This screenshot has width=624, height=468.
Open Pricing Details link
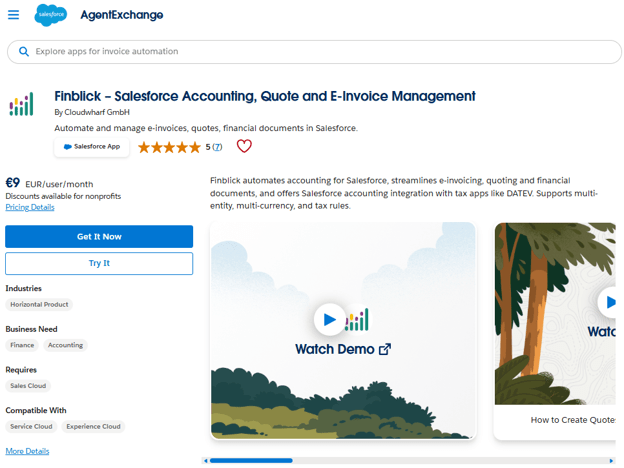[30, 207]
